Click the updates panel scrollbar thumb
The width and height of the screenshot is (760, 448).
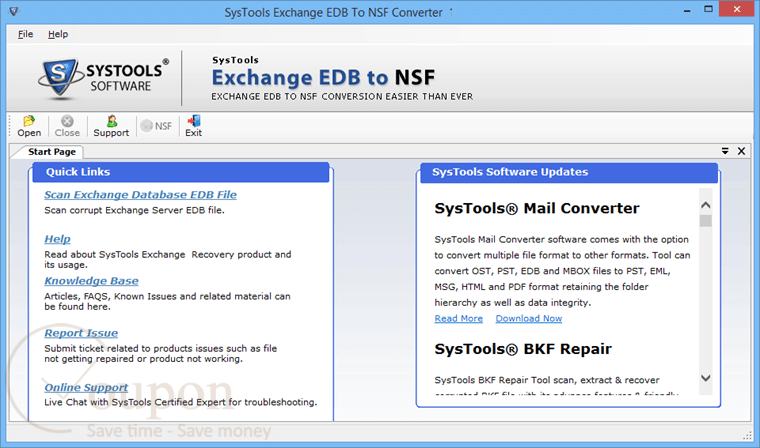706,221
